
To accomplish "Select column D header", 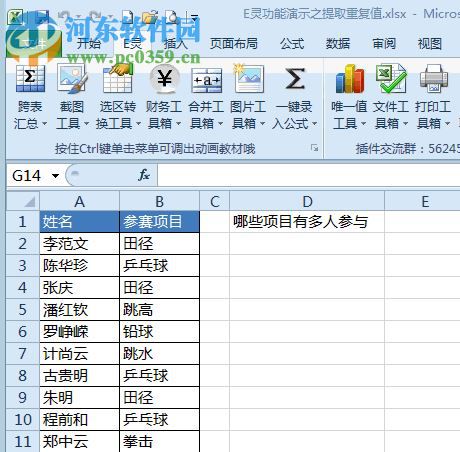I will click(x=307, y=201).
